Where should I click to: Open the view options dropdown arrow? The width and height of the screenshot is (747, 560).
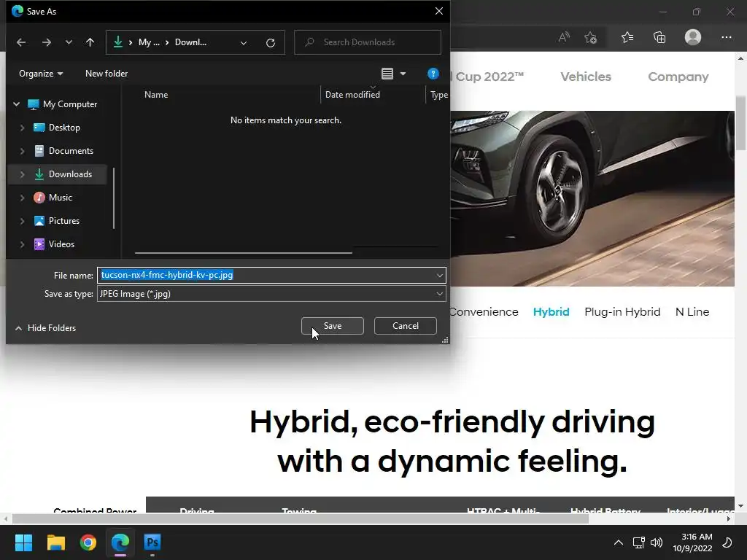tap(403, 74)
